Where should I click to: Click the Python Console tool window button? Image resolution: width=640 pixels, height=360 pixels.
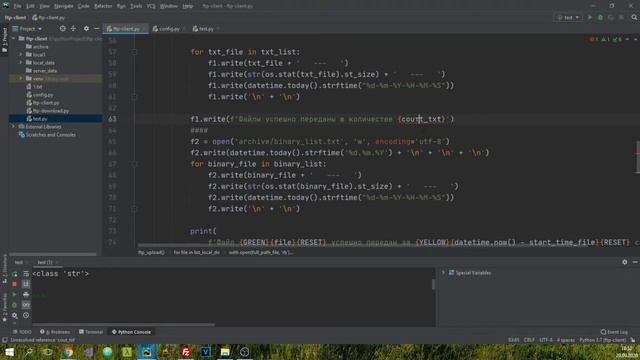click(131, 332)
